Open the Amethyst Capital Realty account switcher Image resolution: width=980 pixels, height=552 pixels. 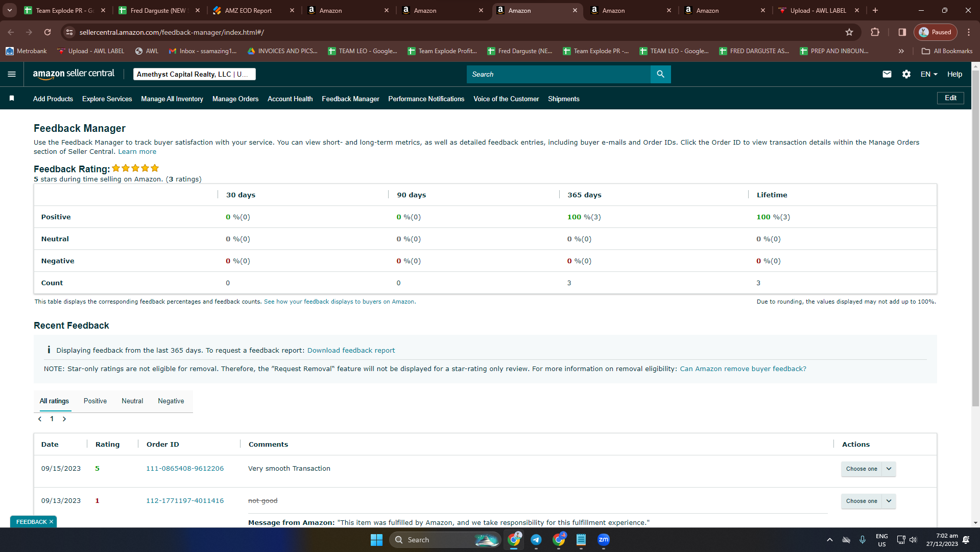[x=195, y=74]
